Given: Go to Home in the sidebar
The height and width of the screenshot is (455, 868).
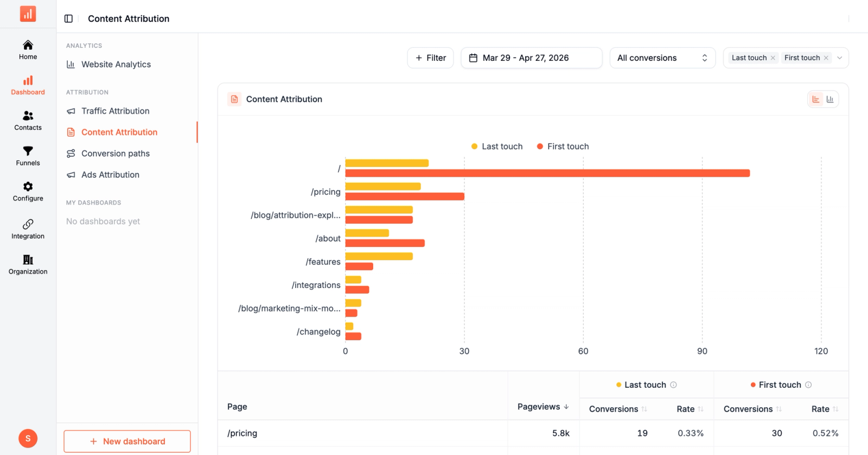Looking at the screenshot, I should (x=28, y=49).
